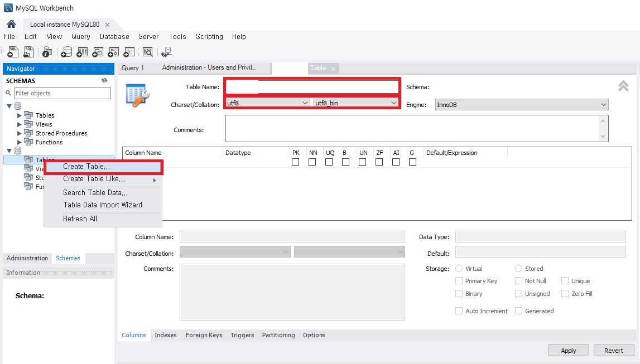This screenshot has width=640, height=364.
Task: Check the ZF column checkbox
Action: [379, 162]
